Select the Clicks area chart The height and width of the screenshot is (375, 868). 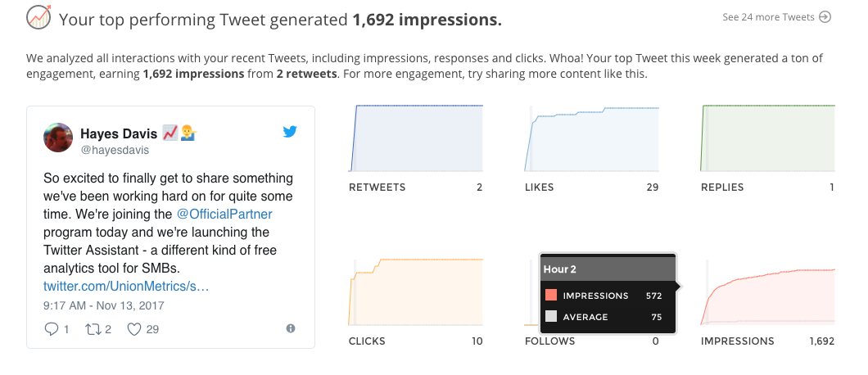416,292
